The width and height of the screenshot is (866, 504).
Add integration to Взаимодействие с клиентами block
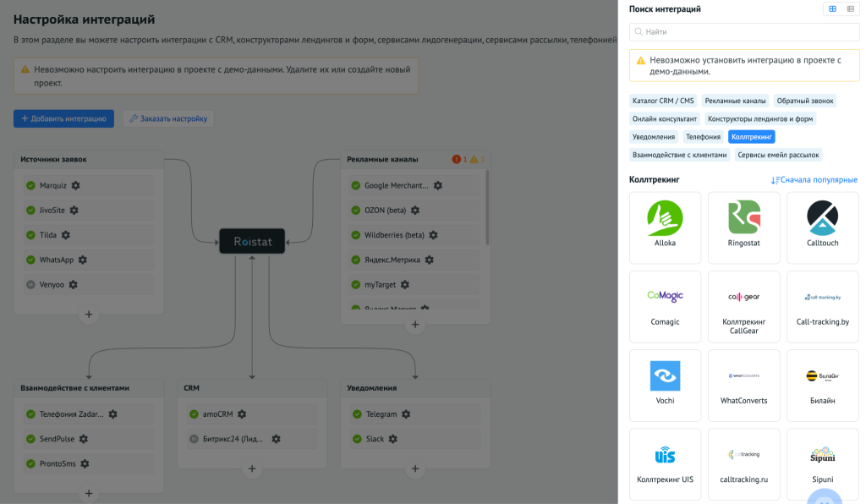pos(88,494)
